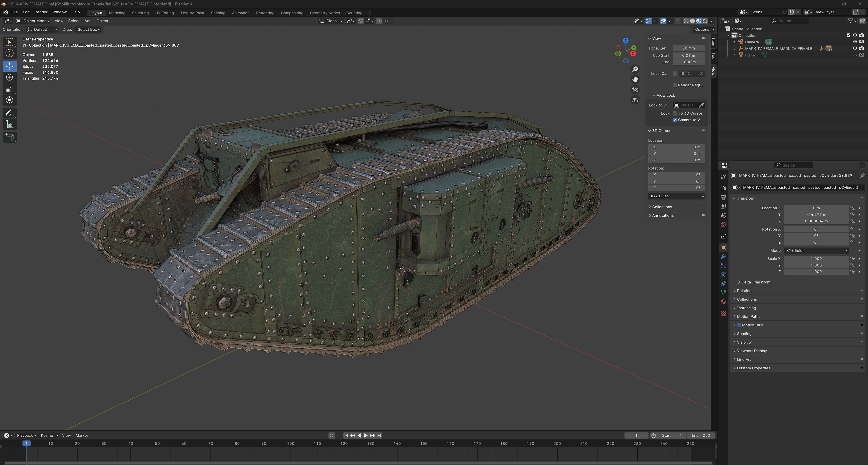Hide MARK_IV_FEMALE object eye icon

click(855, 49)
